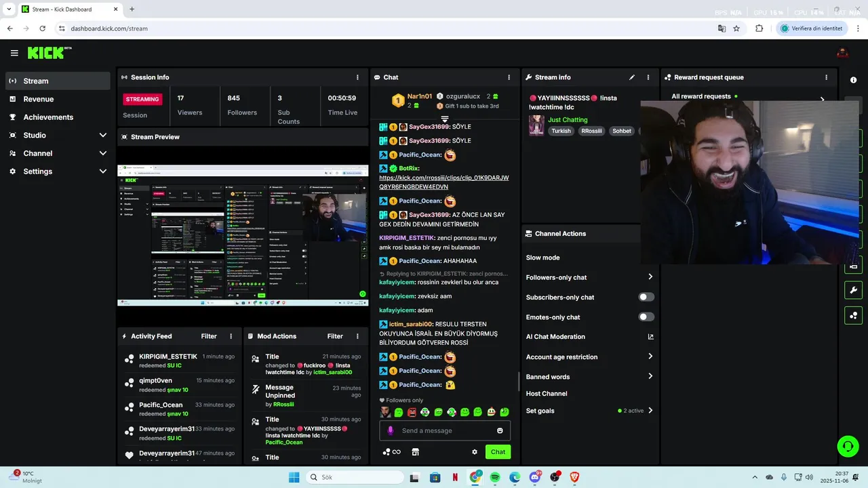868x488 pixels.
Task: Open the Session Info panel options menu
Action: tap(357, 77)
